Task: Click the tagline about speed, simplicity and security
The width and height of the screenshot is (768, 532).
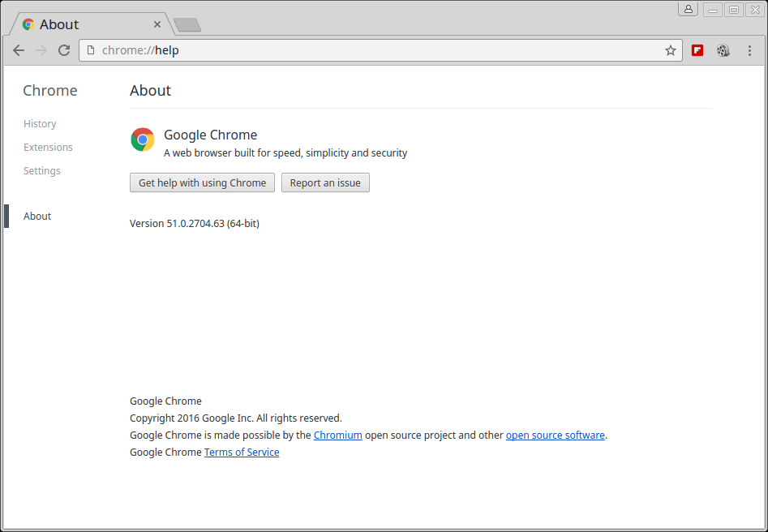Action: pyautogui.click(x=285, y=152)
